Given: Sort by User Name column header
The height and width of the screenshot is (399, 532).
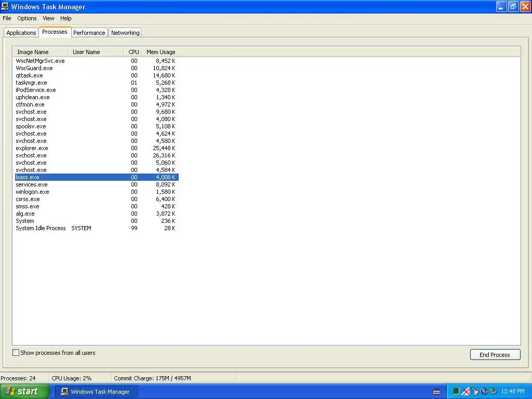Looking at the screenshot, I should pos(96,52).
